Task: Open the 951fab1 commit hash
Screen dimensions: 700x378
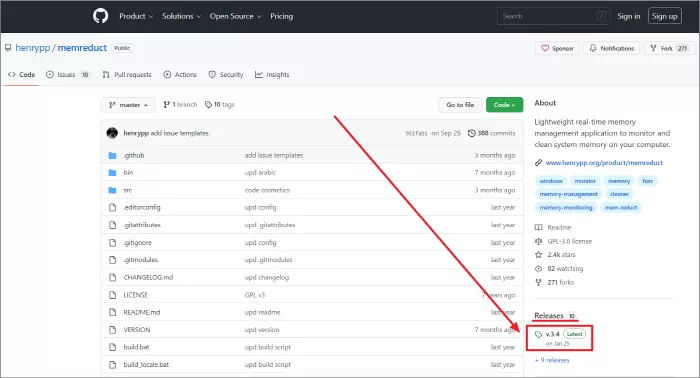Action: (x=416, y=133)
